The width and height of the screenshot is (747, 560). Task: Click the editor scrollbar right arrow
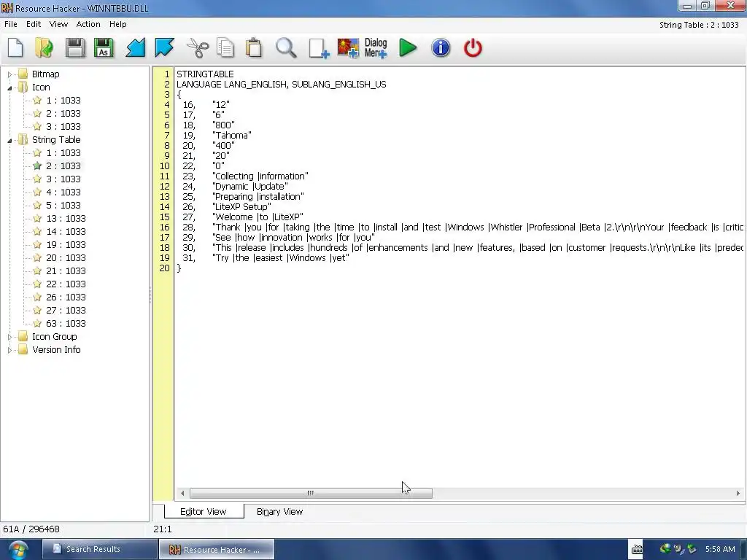point(738,494)
